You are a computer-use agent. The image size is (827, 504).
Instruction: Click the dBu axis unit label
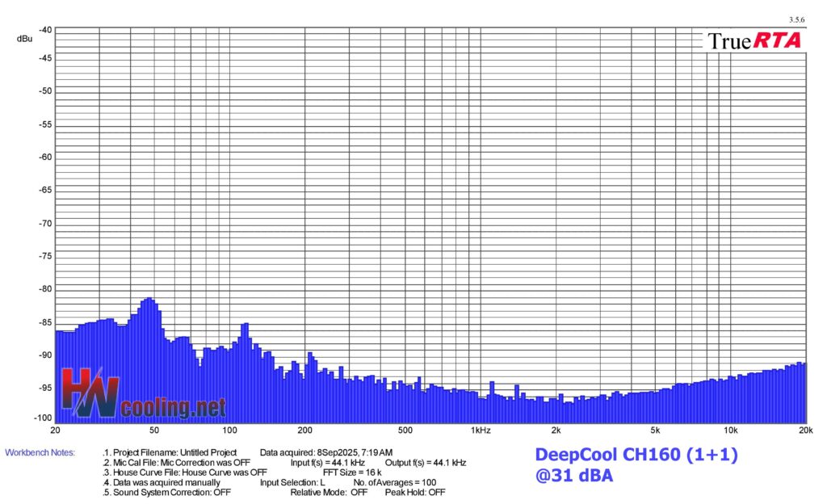[x=24, y=38]
